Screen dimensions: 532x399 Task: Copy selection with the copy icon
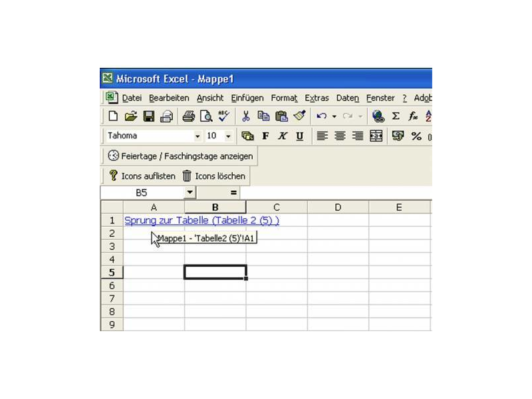(x=263, y=116)
